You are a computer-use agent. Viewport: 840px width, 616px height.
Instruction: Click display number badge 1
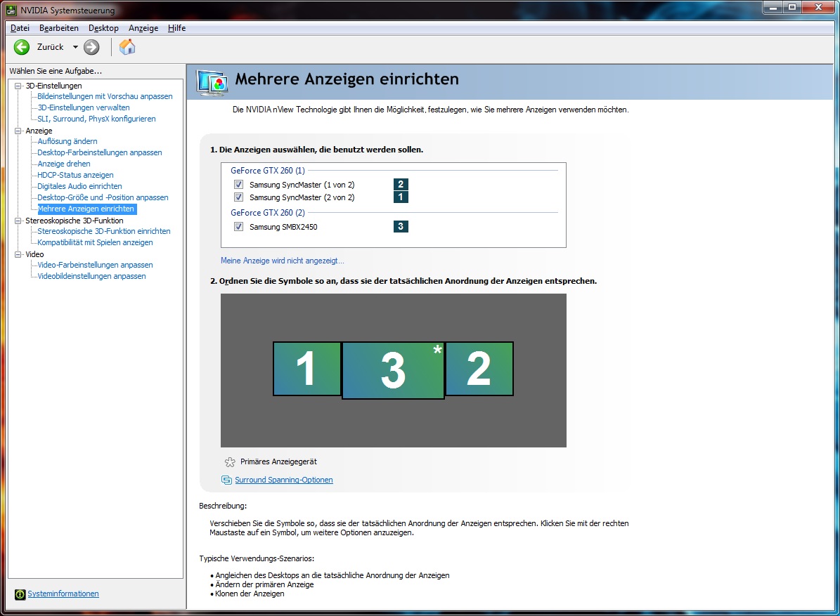pos(401,197)
